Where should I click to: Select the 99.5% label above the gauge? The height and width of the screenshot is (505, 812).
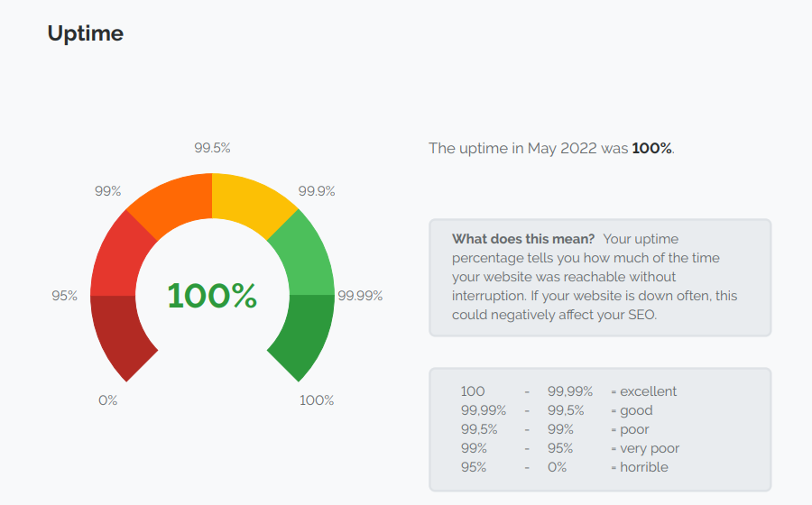[212, 148]
